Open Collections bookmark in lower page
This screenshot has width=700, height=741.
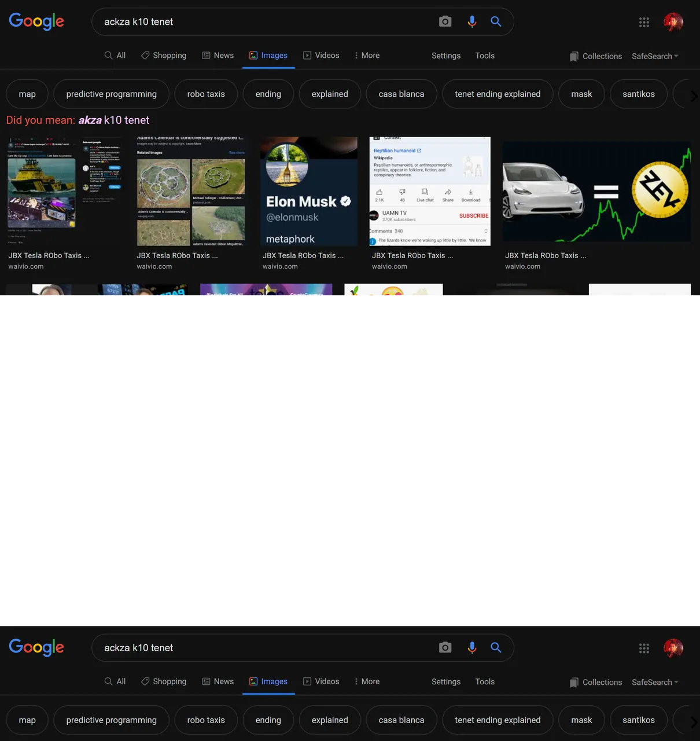[x=595, y=683]
